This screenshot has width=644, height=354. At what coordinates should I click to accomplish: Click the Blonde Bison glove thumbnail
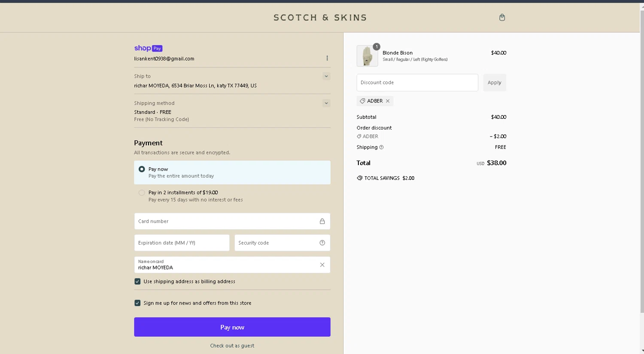click(367, 56)
